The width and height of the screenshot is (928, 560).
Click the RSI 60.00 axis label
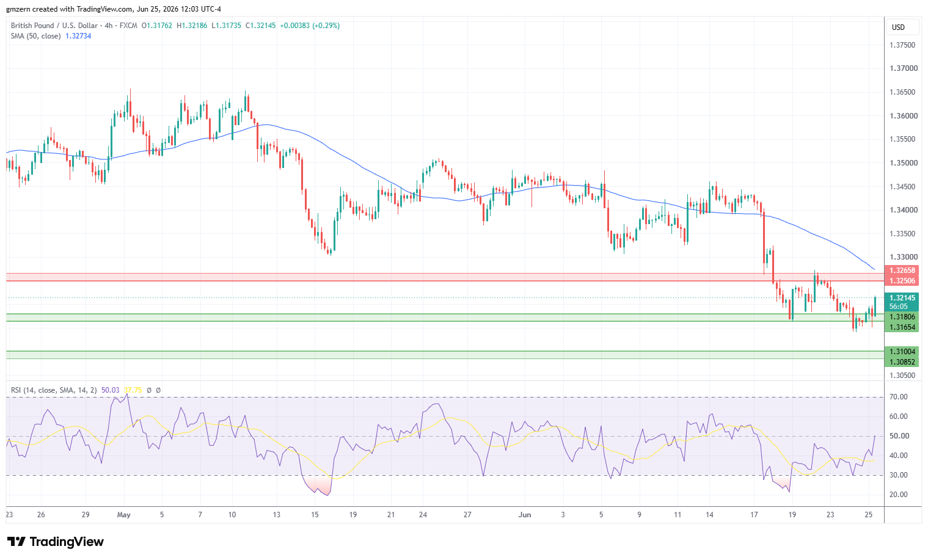[899, 416]
